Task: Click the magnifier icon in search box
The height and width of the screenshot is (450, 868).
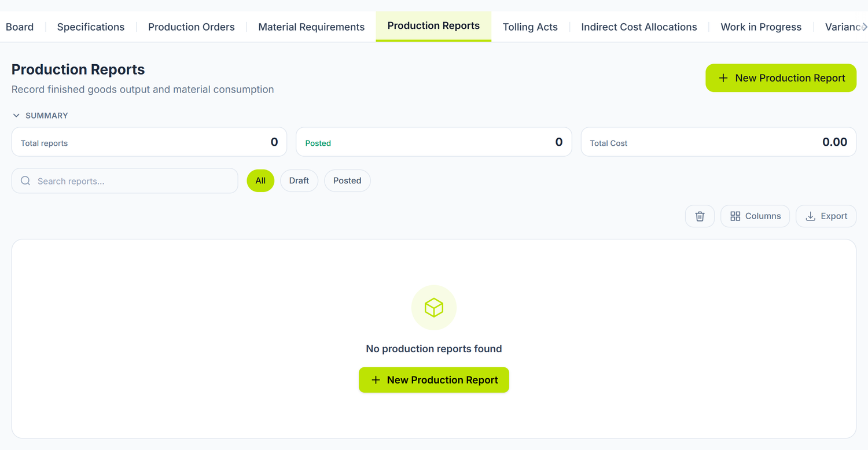Action: [25, 181]
